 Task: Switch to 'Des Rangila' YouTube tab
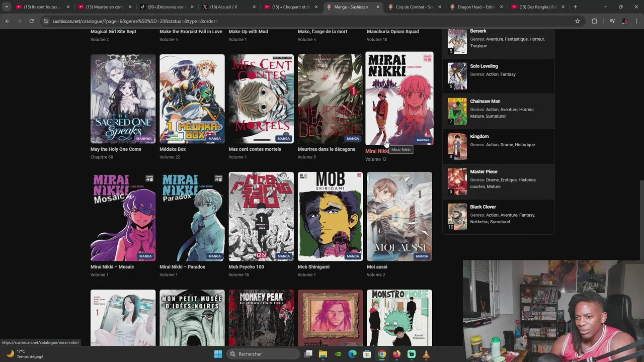537,7
